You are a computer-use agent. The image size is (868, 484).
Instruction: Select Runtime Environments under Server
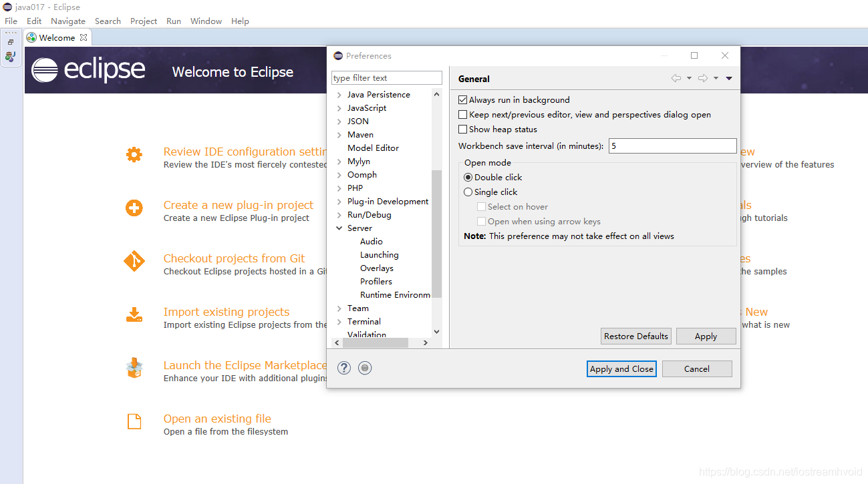pyautogui.click(x=395, y=295)
